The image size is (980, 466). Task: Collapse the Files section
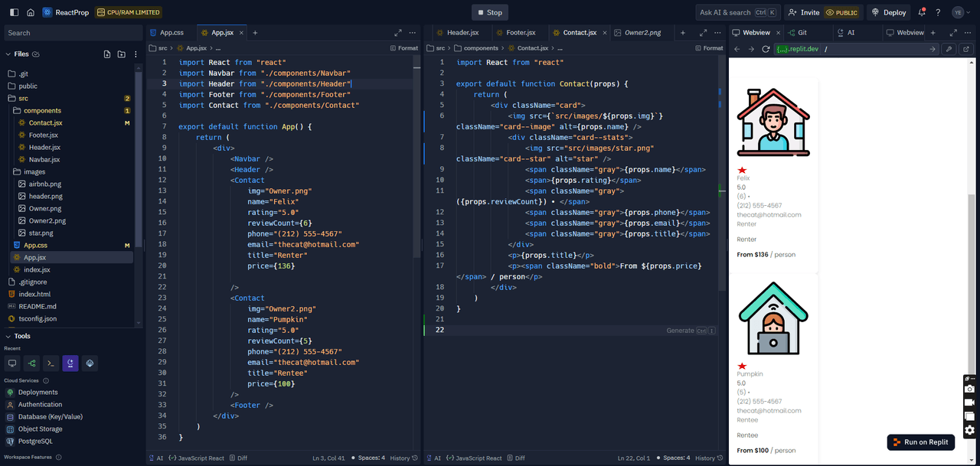[8, 54]
